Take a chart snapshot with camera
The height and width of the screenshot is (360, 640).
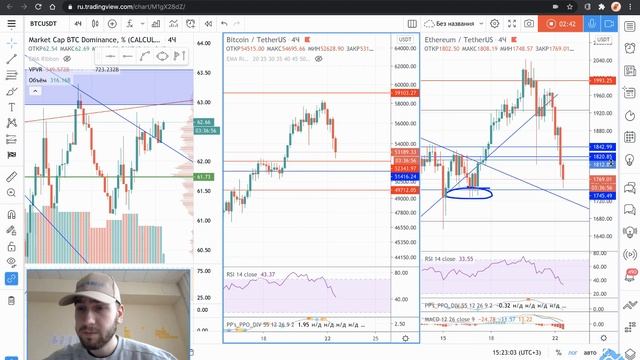[x=529, y=24]
